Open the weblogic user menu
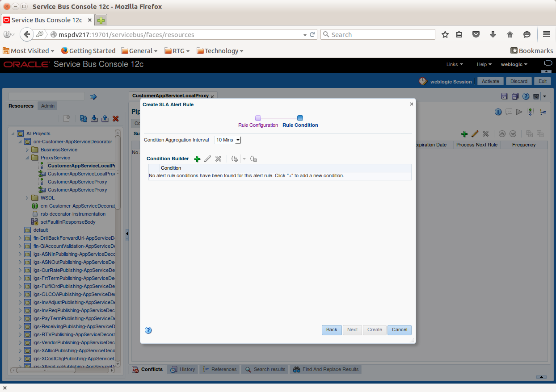 coord(514,64)
